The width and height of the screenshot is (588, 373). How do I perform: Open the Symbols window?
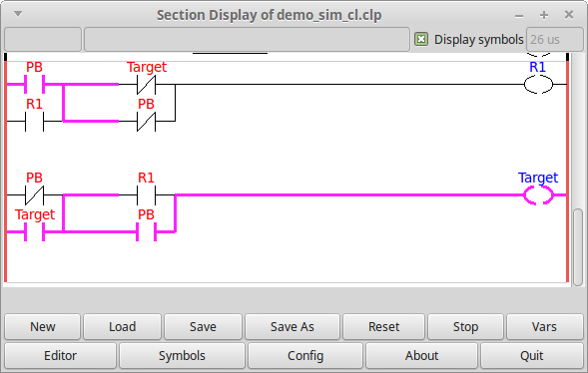pos(182,355)
